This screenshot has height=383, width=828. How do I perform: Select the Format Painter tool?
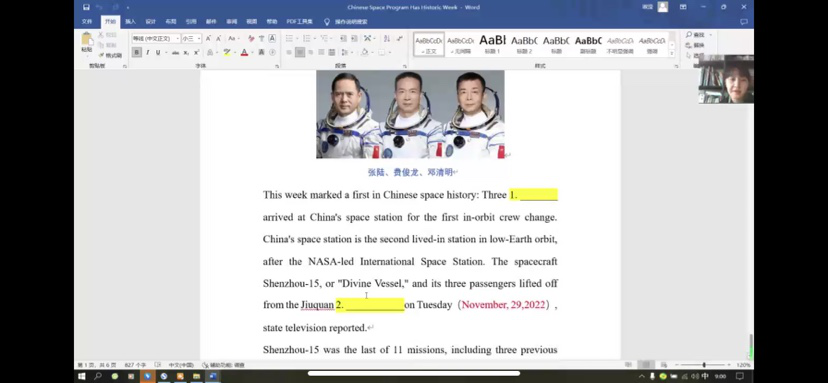click(x=109, y=55)
